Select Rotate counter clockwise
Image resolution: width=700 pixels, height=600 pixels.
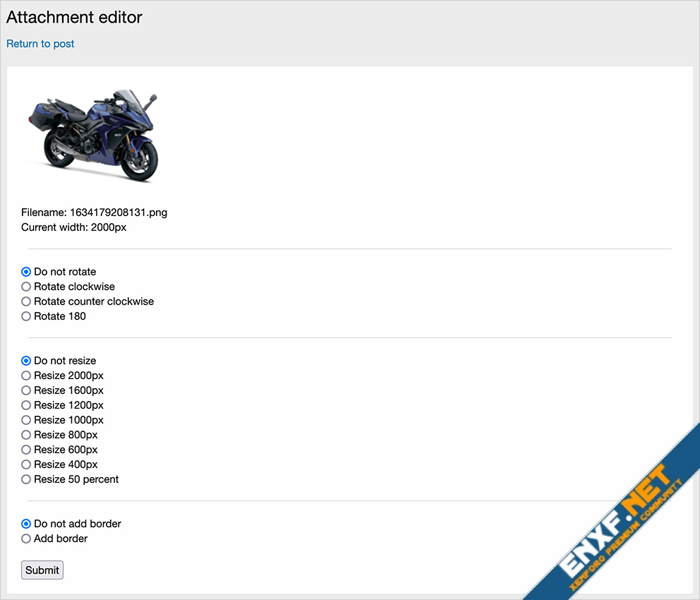coord(26,301)
